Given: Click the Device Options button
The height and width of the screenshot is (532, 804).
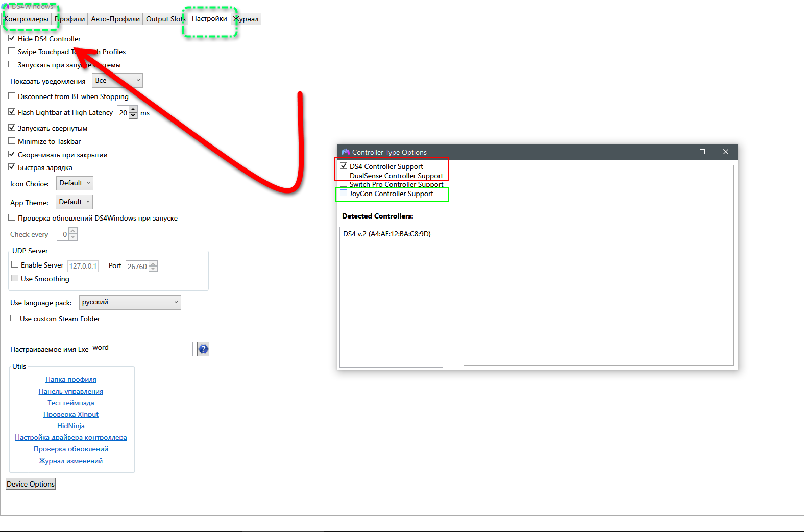Looking at the screenshot, I should click(x=31, y=484).
